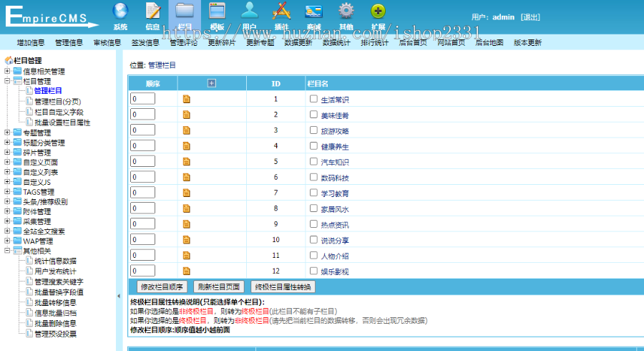Collapse the 其他相关 tree node
The height and width of the screenshot is (351, 644).
pyautogui.click(x=7, y=250)
